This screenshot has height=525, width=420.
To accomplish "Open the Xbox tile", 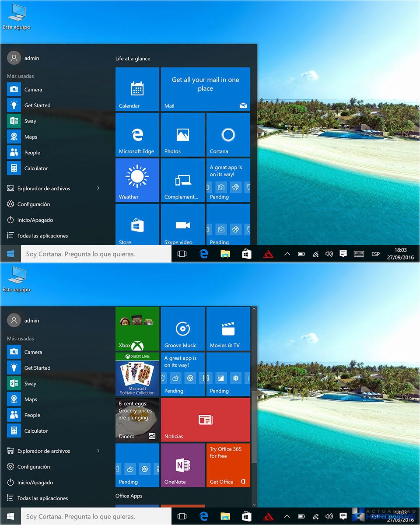I will 137,329.
